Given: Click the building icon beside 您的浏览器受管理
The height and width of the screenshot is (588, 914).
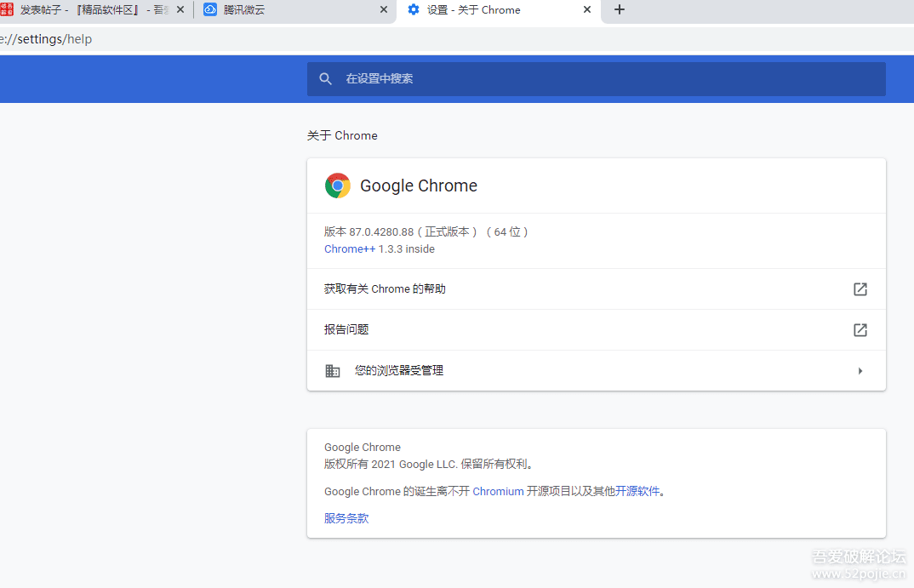Looking at the screenshot, I should [x=332, y=371].
